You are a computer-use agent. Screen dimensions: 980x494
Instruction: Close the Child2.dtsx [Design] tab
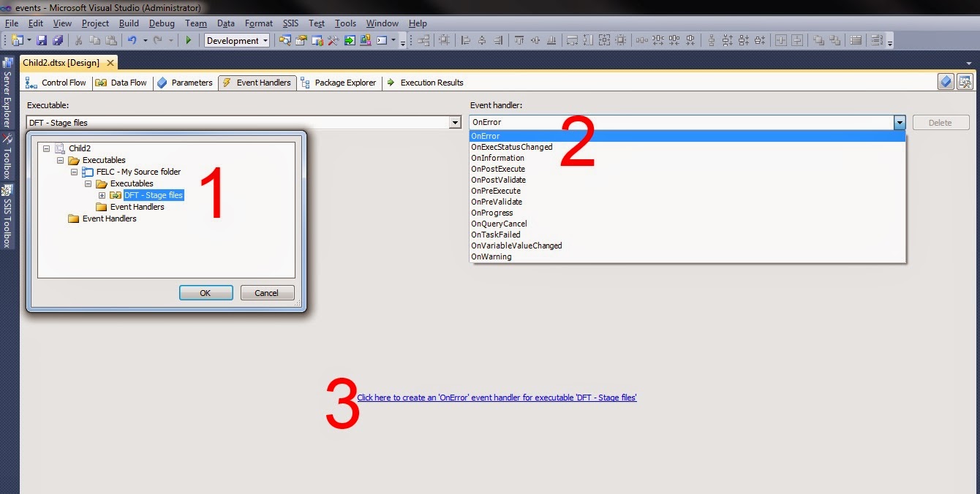coord(110,63)
